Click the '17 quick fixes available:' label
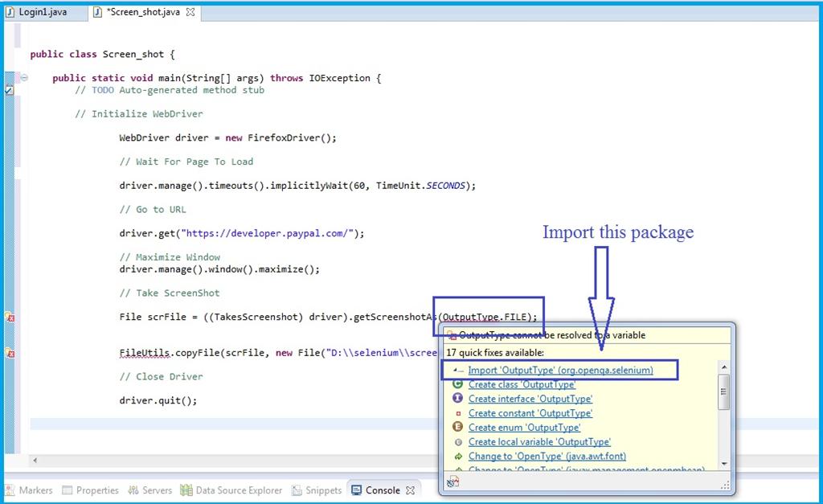The image size is (823, 504). [495, 353]
